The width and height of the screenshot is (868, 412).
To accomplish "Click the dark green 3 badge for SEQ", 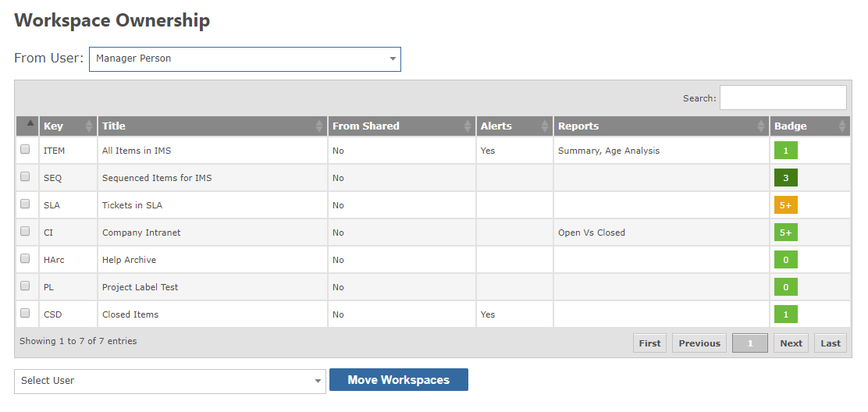I will click(x=785, y=178).
